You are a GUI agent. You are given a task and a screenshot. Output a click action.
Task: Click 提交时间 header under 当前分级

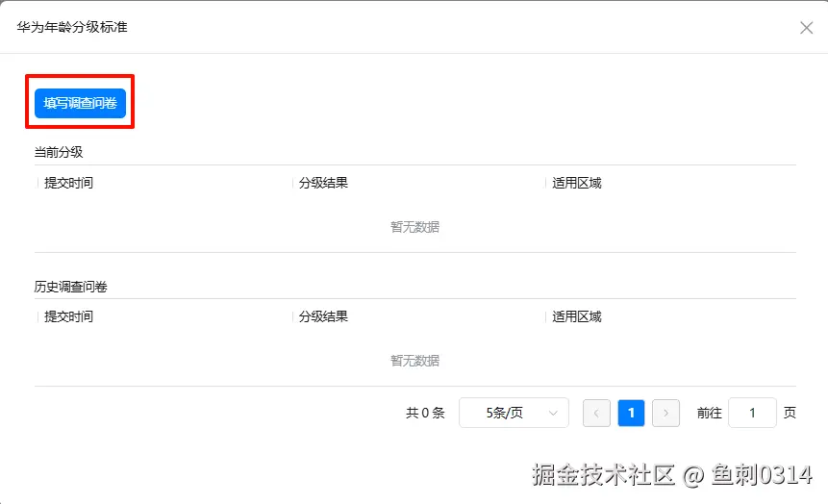68,183
